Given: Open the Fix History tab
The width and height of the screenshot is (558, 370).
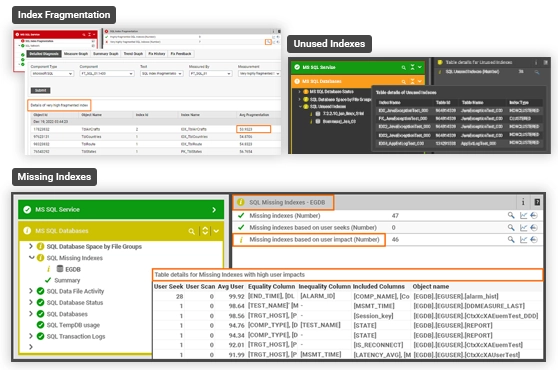Looking at the screenshot, I should 157,54.
